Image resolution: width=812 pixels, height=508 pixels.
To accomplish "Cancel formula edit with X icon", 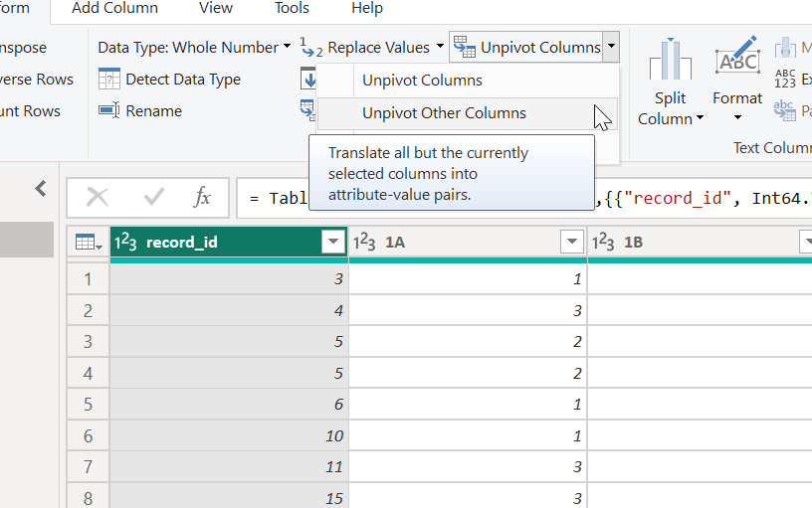I will pos(98,198).
